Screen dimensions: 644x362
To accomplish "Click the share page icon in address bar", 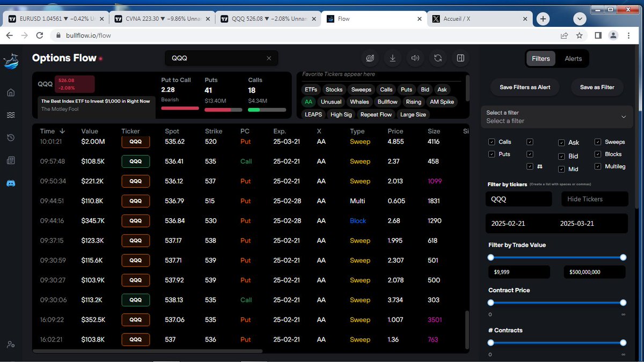I will click(x=564, y=35).
